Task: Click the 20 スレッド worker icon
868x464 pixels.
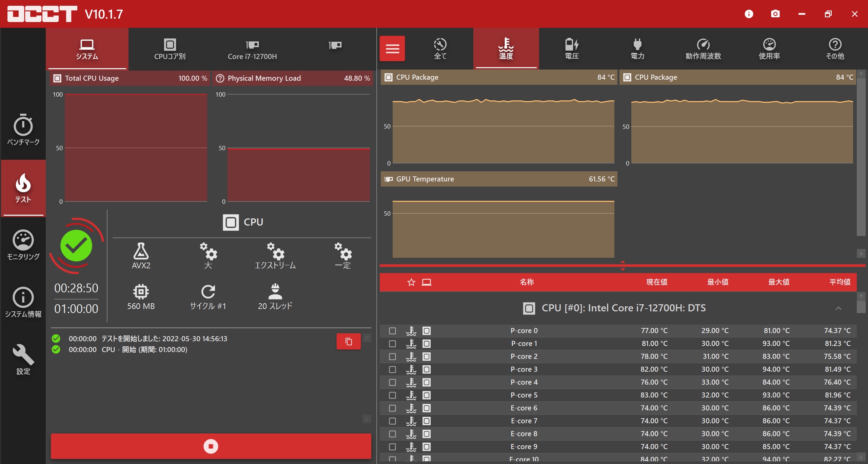Action: tap(275, 292)
